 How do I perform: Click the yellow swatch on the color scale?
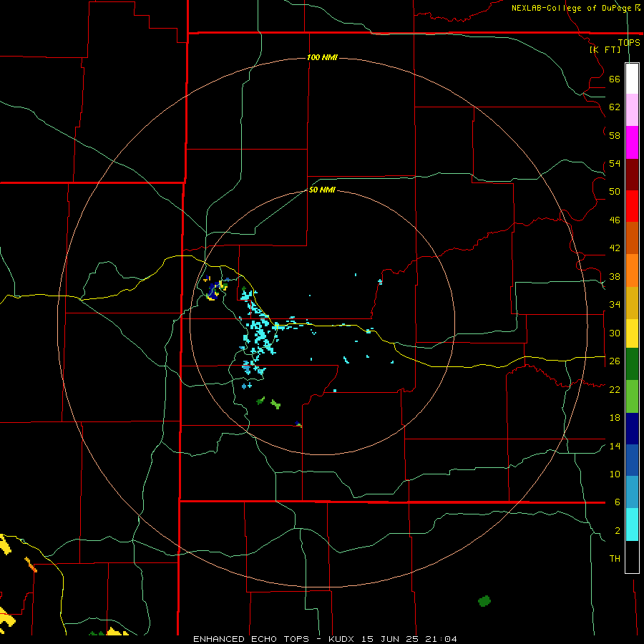pyautogui.click(x=632, y=333)
